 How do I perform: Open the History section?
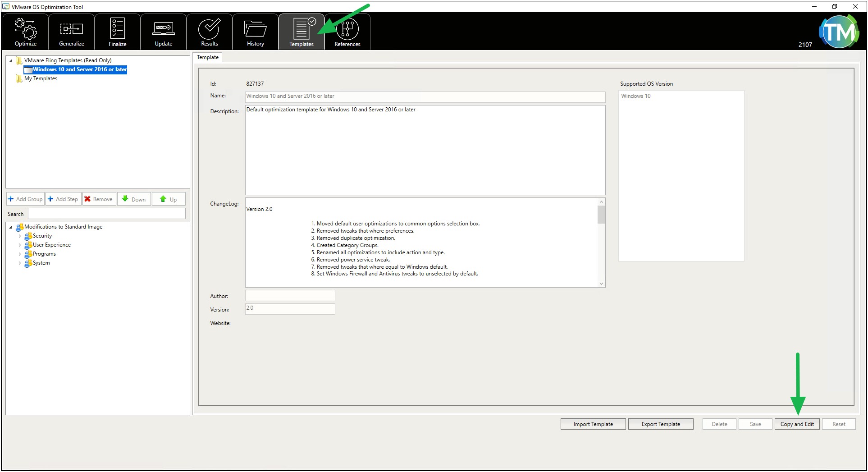[x=256, y=32]
